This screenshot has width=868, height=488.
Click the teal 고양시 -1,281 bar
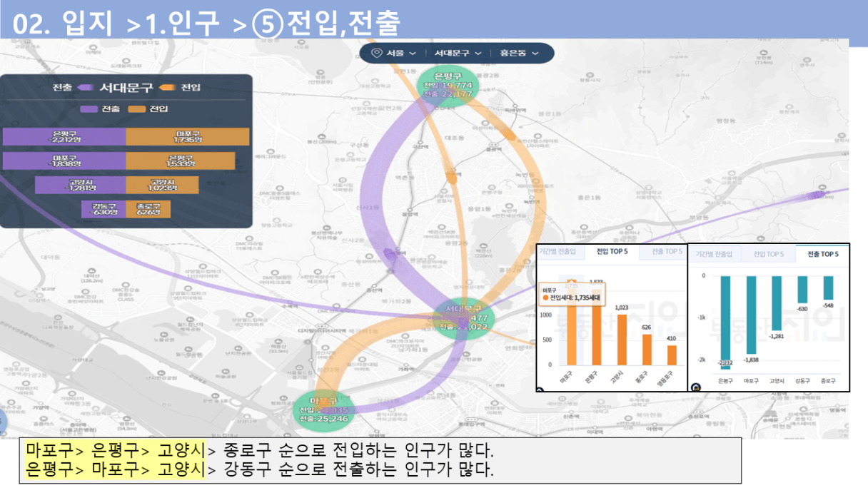(x=777, y=303)
